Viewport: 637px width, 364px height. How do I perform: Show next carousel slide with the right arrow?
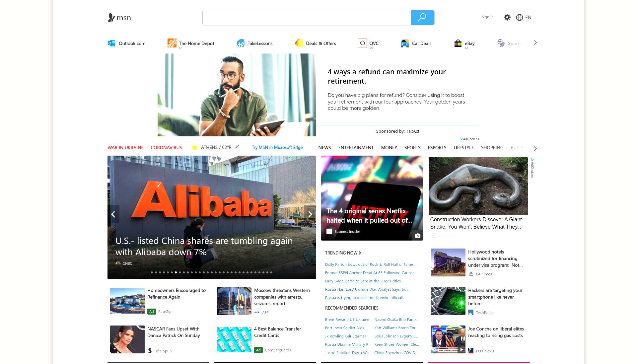(x=310, y=214)
